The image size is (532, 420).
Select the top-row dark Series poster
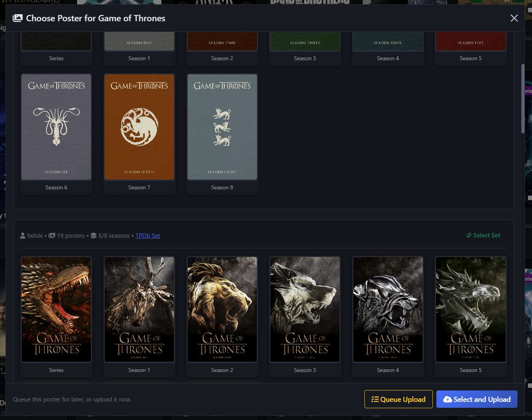(x=56, y=41)
